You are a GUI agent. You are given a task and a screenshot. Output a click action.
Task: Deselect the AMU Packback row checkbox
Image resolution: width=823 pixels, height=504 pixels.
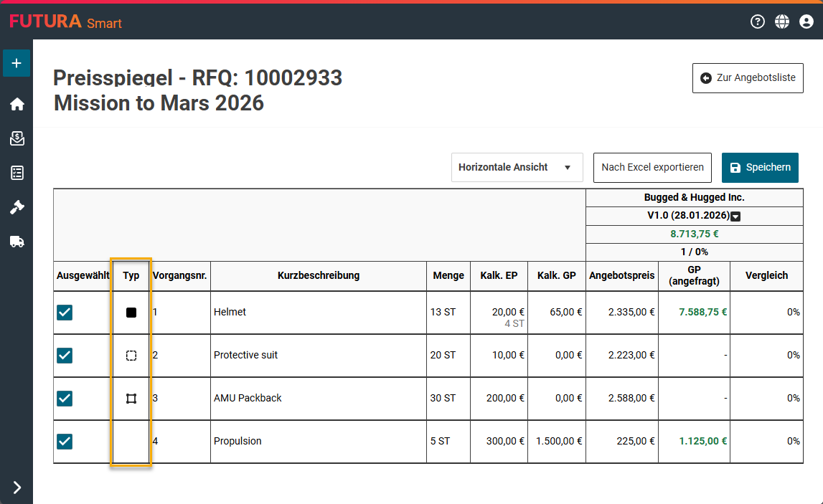click(x=65, y=399)
